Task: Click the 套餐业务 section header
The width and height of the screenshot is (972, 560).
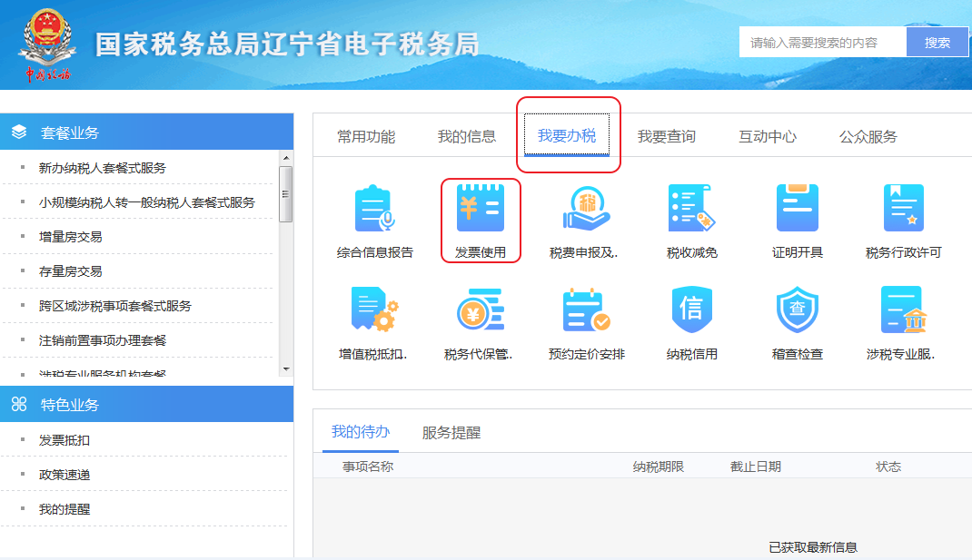Action: (147, 132)
